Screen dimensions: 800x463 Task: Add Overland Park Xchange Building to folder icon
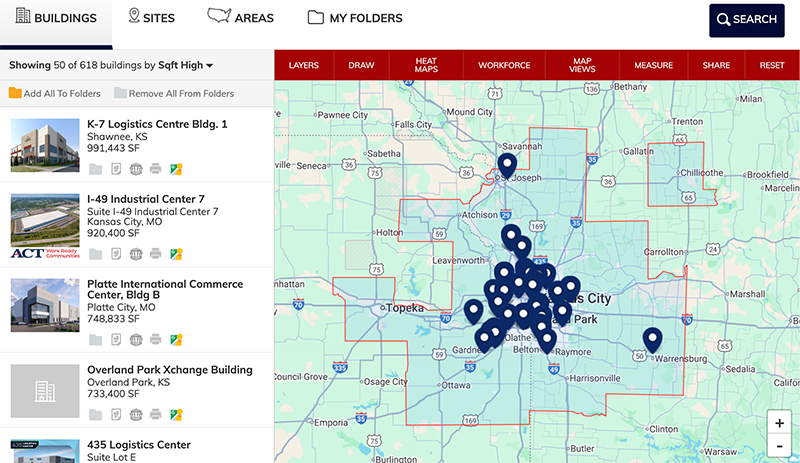[95, 415]
